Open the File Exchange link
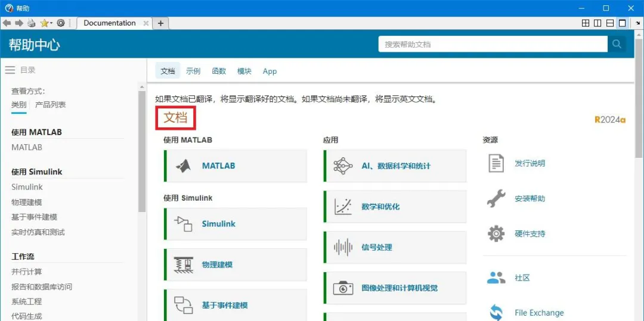 [x=539, y=313]
